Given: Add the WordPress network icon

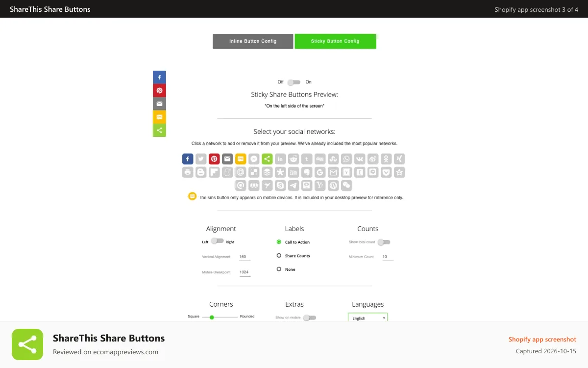Looking at the screenshot, I should (x=333, y=185).
